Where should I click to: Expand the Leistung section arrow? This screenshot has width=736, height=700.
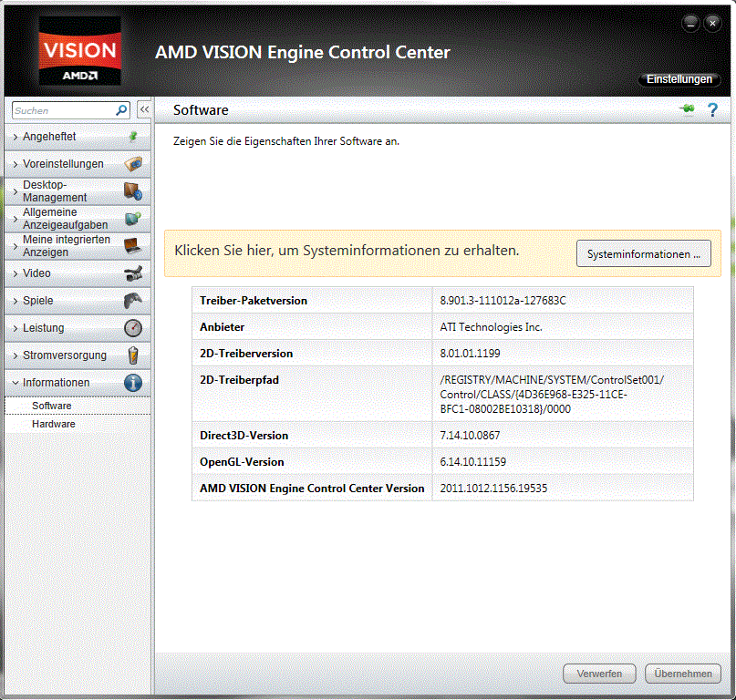click(x=16, y=328)
